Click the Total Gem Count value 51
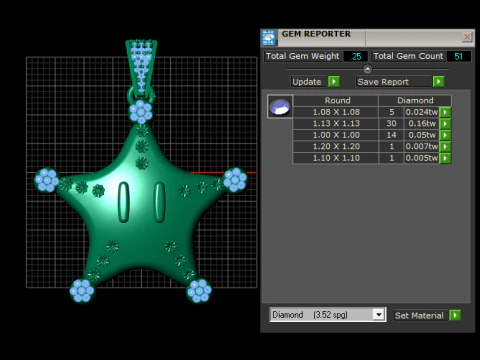480x360 pixels. coord(459,56)
